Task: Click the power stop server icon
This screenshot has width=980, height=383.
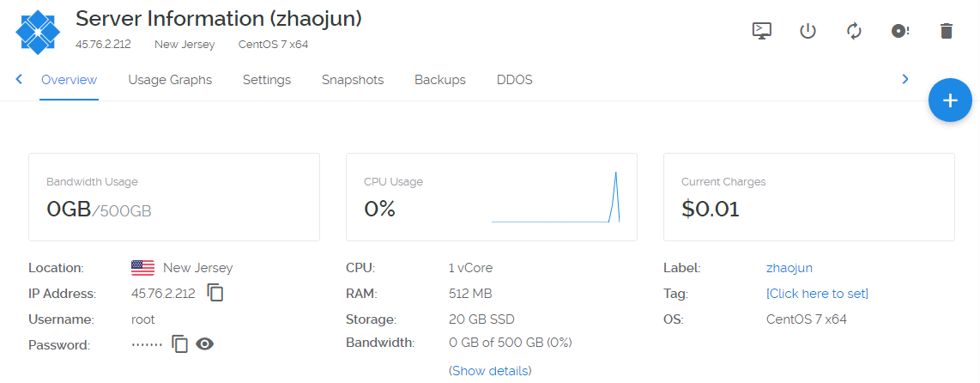Action: coord(808,31)
